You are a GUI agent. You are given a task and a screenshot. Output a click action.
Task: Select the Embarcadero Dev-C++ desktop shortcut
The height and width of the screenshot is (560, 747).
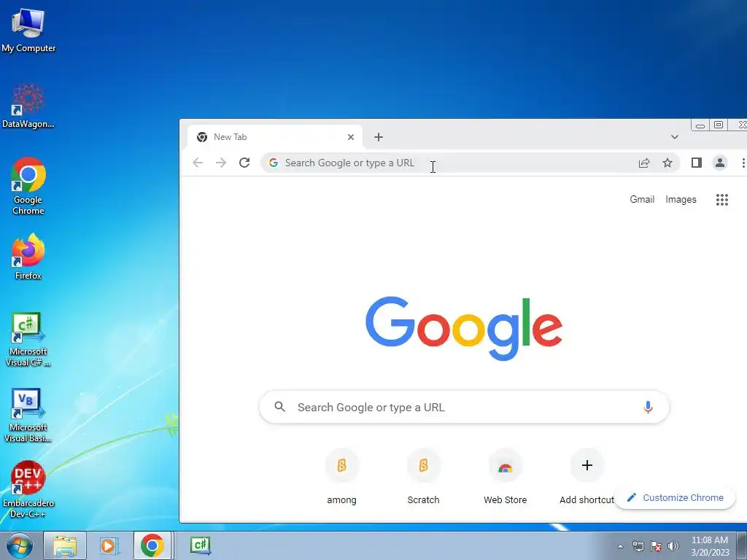(x=28, y=489)
